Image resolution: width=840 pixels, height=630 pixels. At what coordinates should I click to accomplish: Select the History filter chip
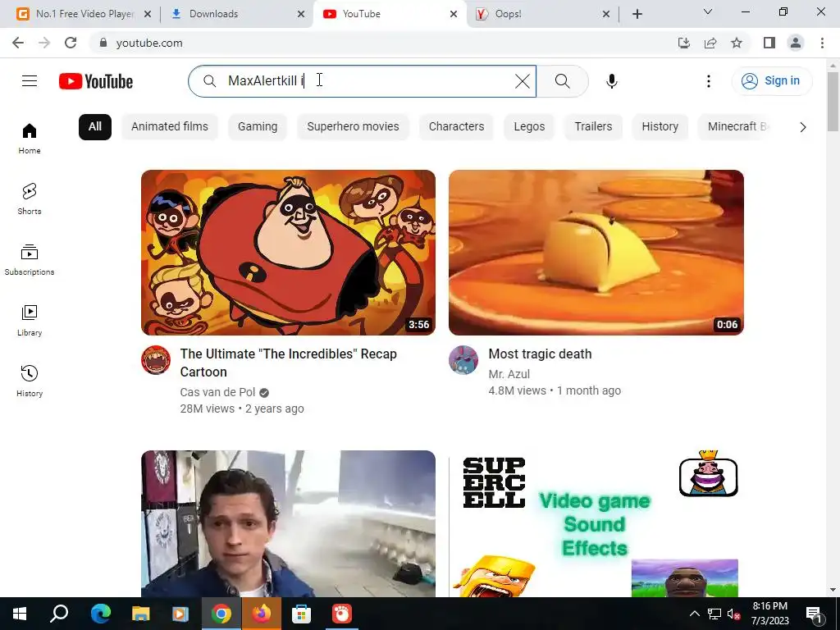[x=660, y=127]
